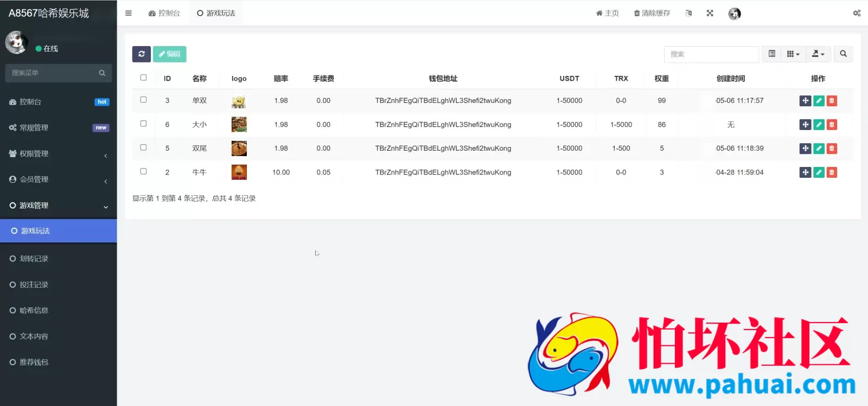Screen dimensions: 868x406
Task: Click the green 编辑 edit button
Action: click(170, 54)
